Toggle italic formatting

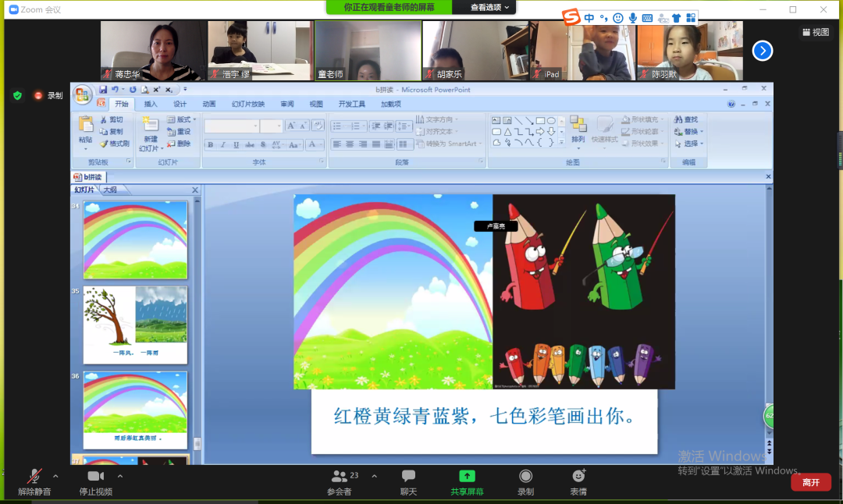[x=223, y=144]
